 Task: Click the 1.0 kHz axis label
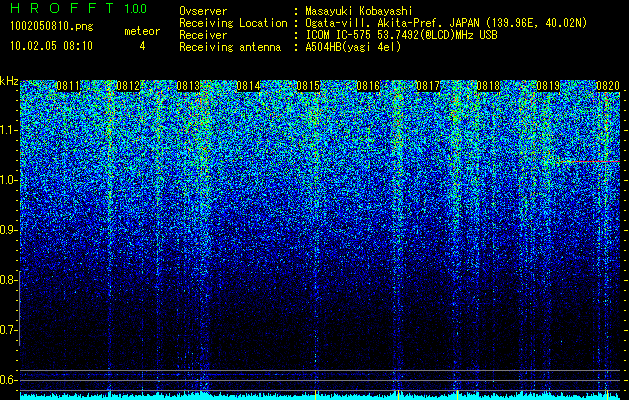8,180
